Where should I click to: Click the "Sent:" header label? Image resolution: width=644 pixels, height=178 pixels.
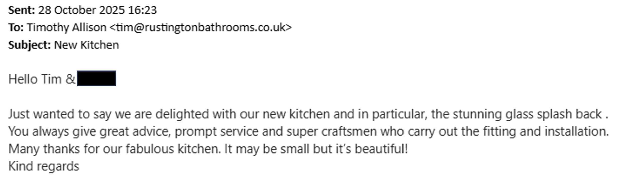[21, 10]
